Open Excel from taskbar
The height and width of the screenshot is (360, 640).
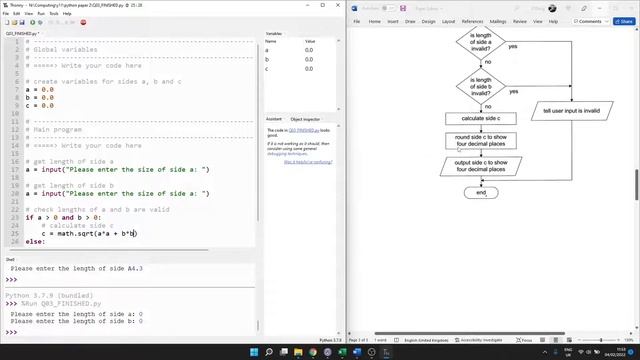click(342, 352)
